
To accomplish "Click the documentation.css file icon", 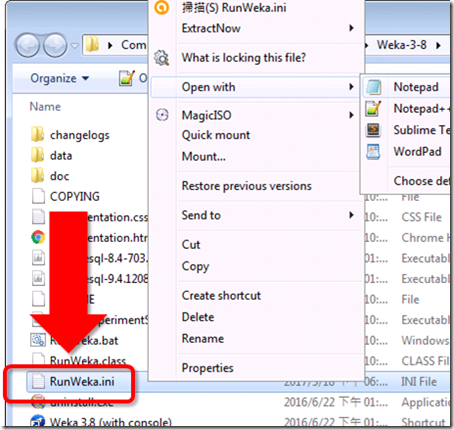I will pos(38,217).
